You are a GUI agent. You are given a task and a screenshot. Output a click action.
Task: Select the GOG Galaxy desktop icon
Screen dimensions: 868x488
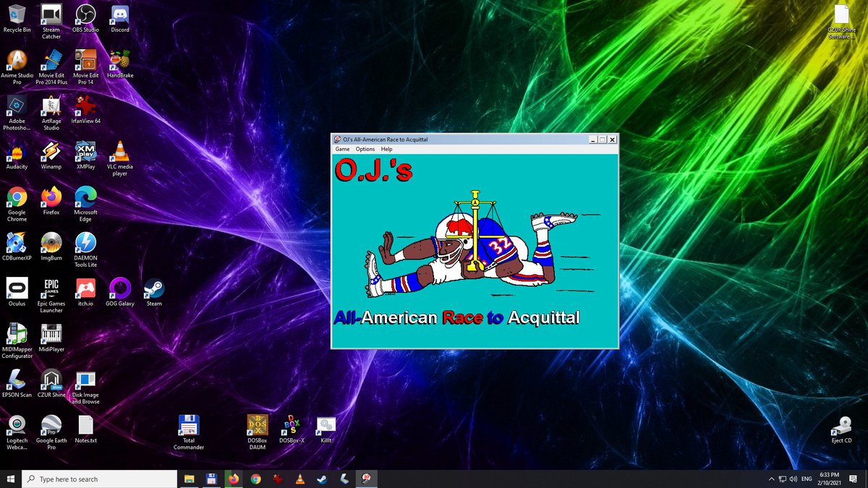(120, 292)
